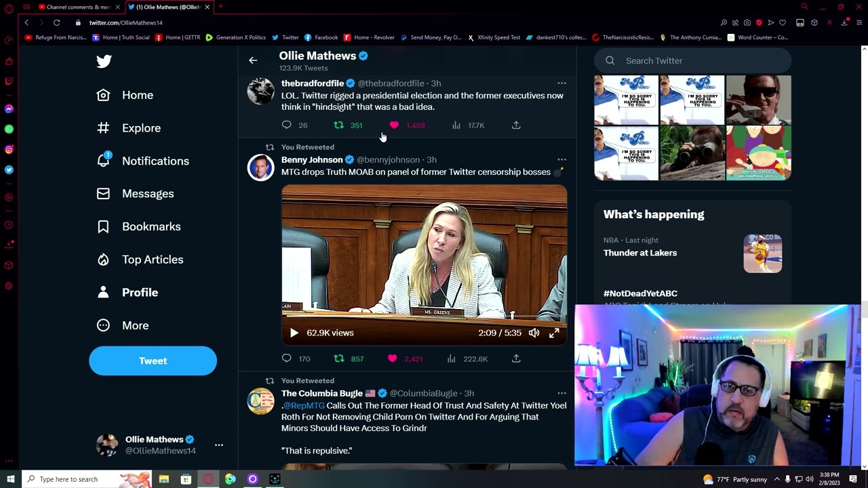Toggle like on Benny Johnson's tweet
The width and height of the screenshot is (868, 488).
point(393,359)
